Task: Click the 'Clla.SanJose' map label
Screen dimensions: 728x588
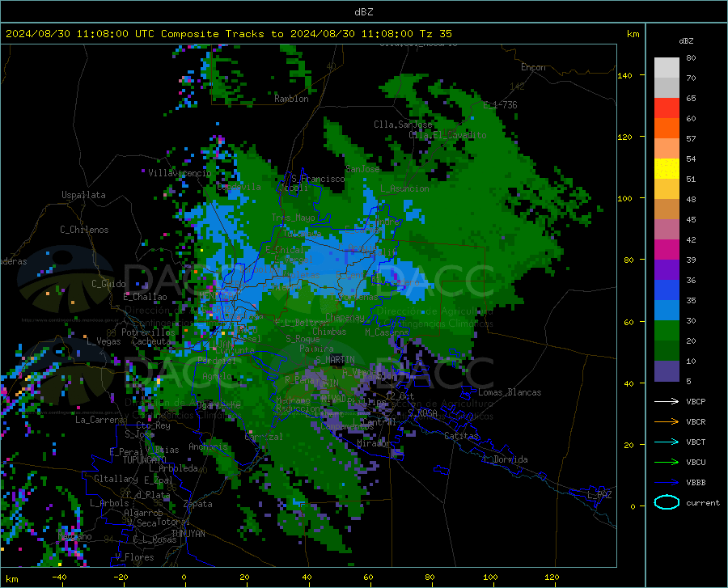Action: pyautogui.click(x=403, y=125)
